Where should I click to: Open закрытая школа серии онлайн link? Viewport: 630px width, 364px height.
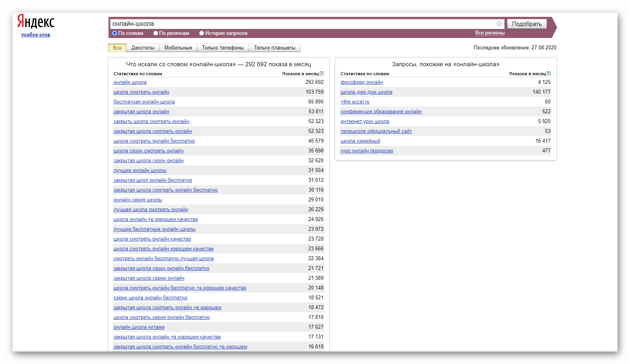point(149,278)
